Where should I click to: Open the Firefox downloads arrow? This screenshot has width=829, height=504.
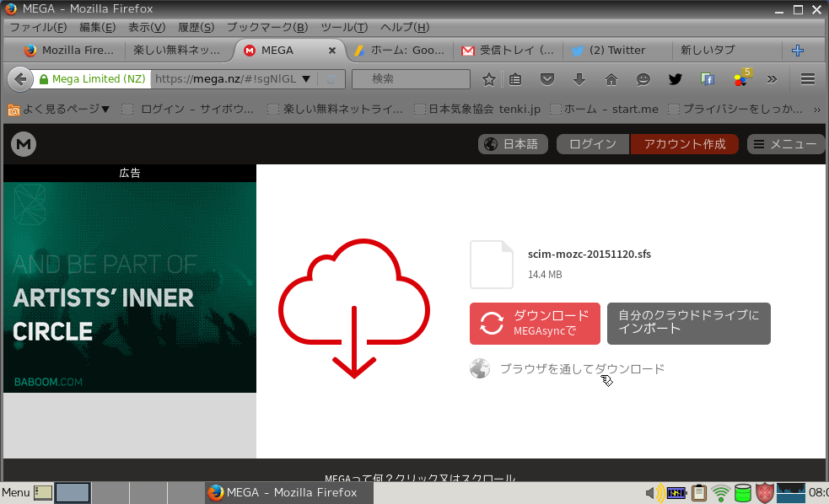click(579, 79)
